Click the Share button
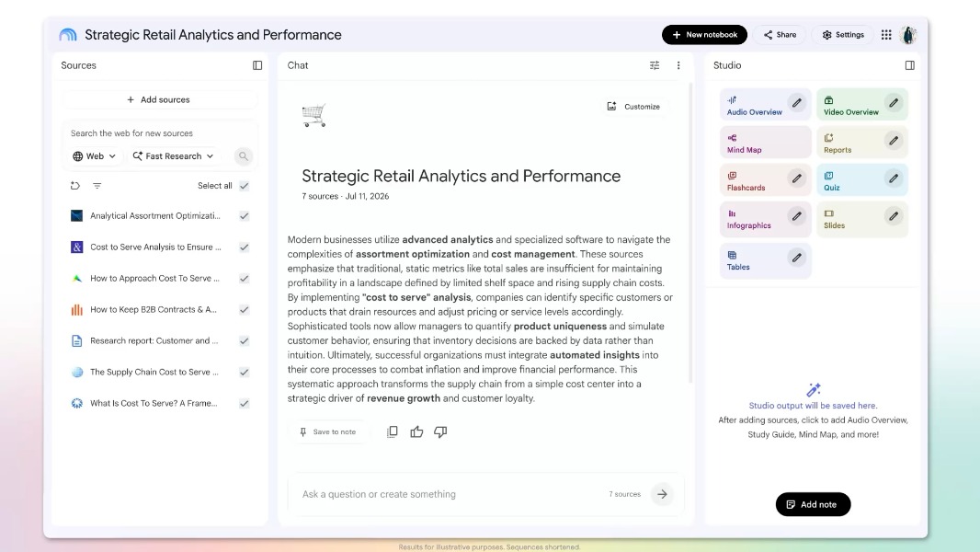Image resolution: width=980 pixels, height=552 pixels. click(x=780, y=35)
